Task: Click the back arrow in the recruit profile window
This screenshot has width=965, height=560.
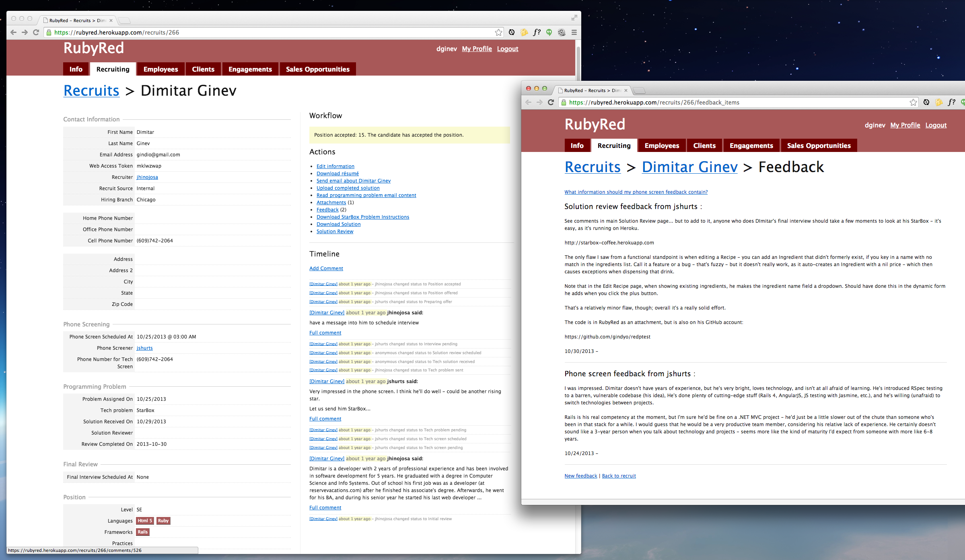Action: (14, 33)
